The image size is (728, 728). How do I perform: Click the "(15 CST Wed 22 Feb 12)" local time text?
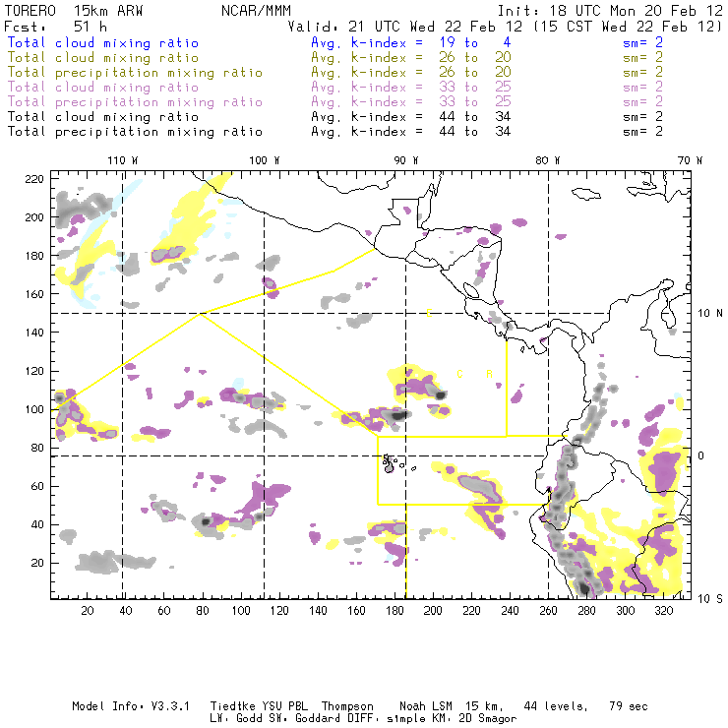point(628,27)
